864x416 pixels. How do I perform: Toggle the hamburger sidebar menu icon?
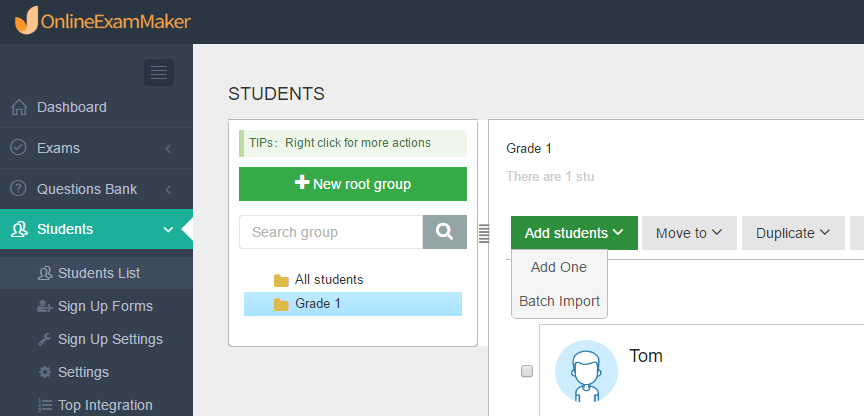(159, 72)
